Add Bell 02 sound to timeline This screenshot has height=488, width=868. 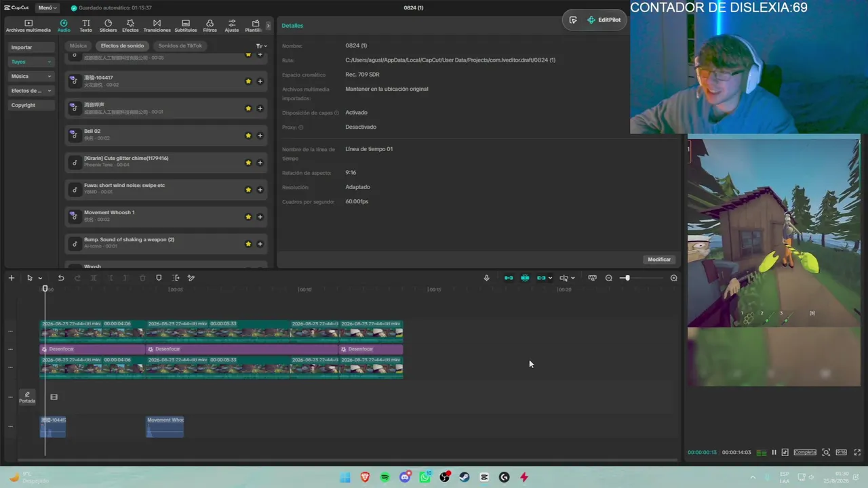[260, 136]
